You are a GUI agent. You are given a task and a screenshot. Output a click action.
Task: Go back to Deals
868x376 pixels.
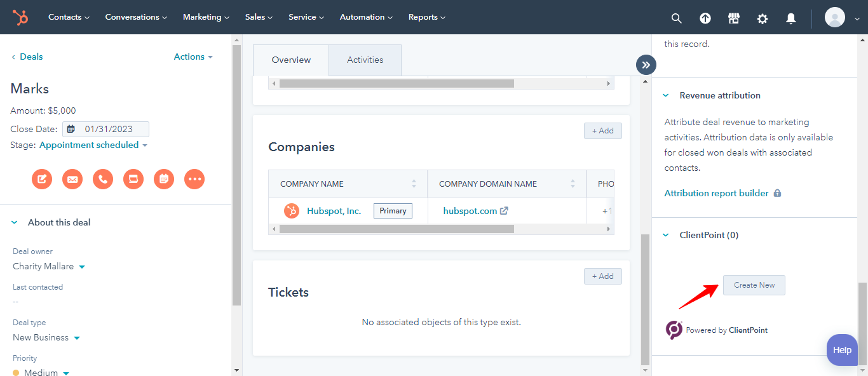27,57
